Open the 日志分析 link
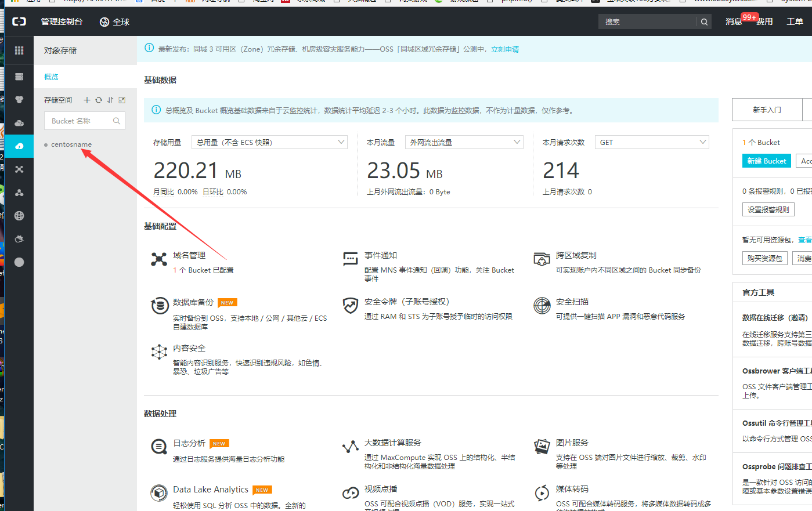This screenshot has height=511, width=812. coord(189,443)
